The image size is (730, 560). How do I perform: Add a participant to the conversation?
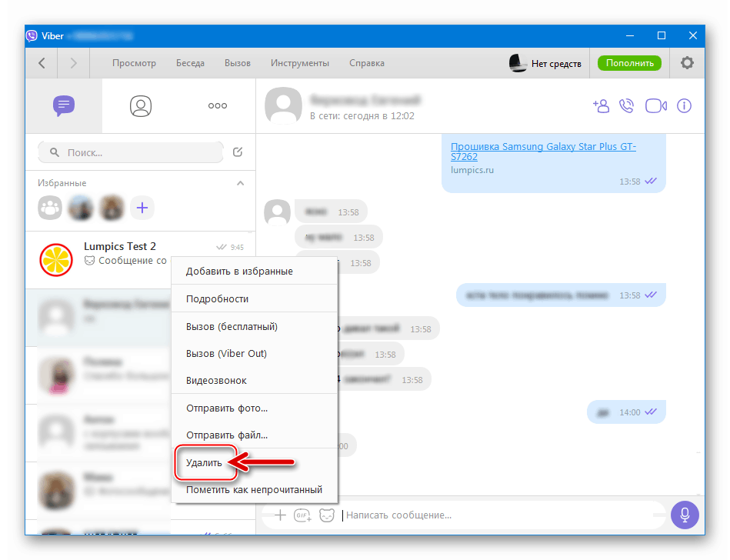[601, 105]
